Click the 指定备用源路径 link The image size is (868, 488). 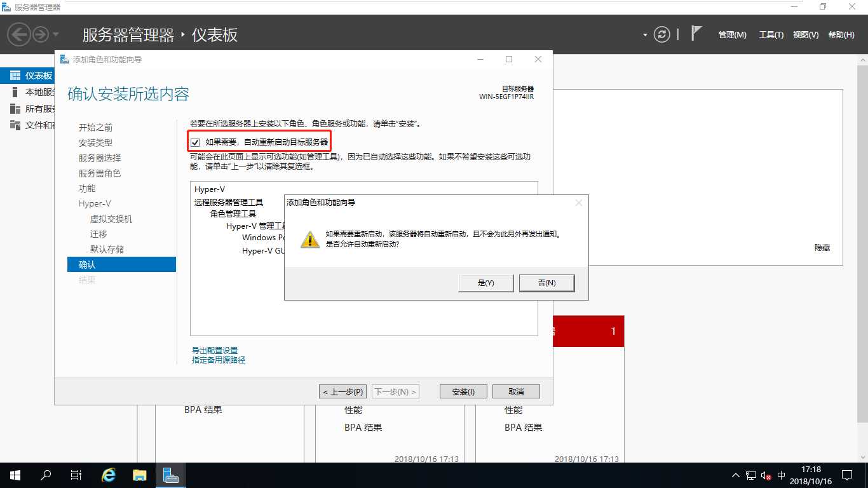pyautogui.click(x=219, y=360)
